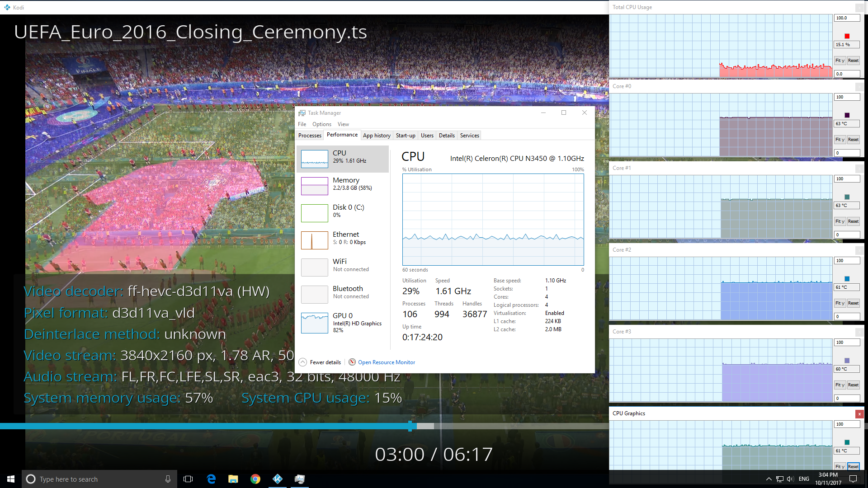Open Task Manager View menu

click(343, 124)
